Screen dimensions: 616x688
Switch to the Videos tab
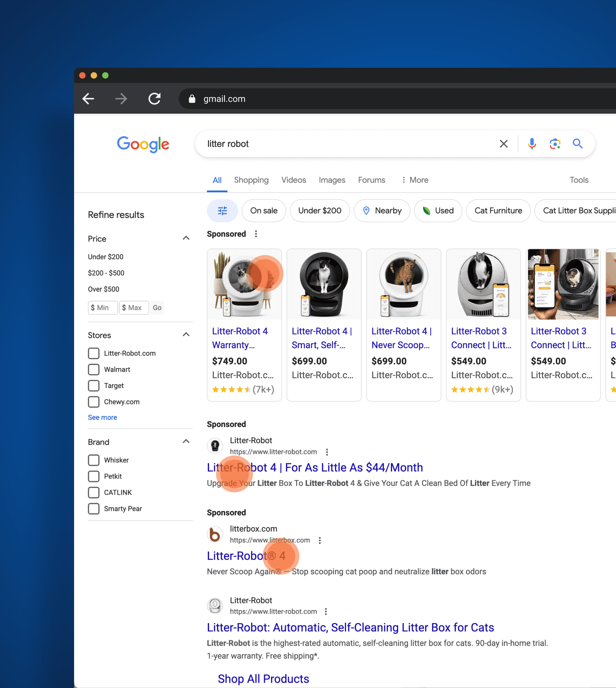click(x=294, y=180)
